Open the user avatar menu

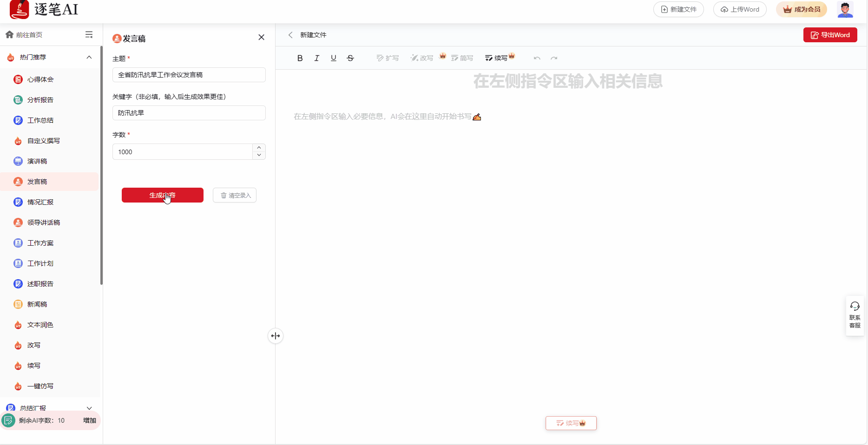click(845, 9)
